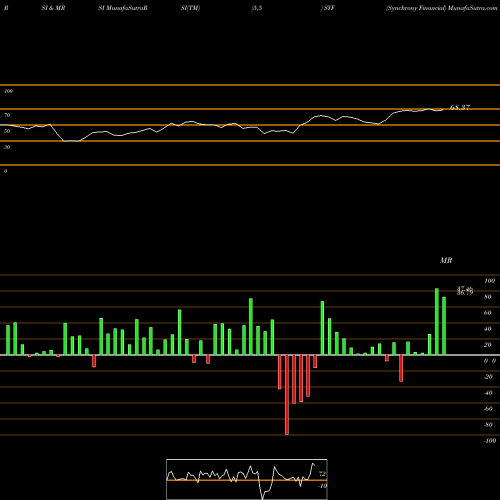Click the 40 label on the MR axis
The width and height of the screenshot is (500, 500).
coord(487,329)
